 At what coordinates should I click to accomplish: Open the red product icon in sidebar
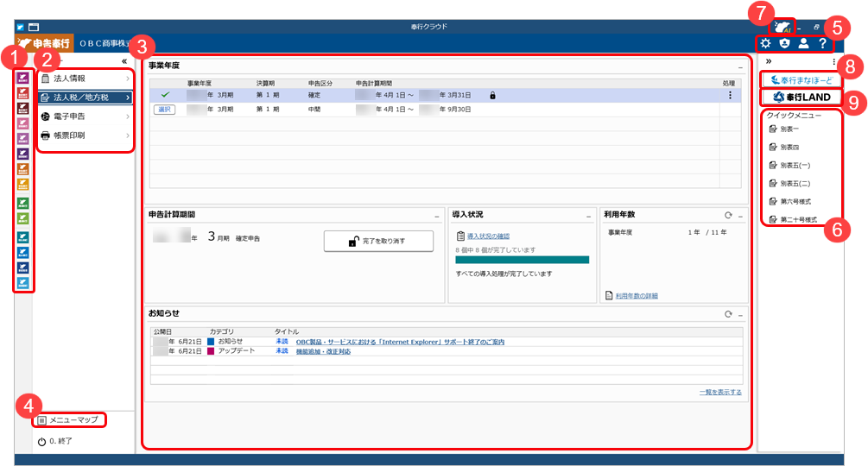[22, 93]
